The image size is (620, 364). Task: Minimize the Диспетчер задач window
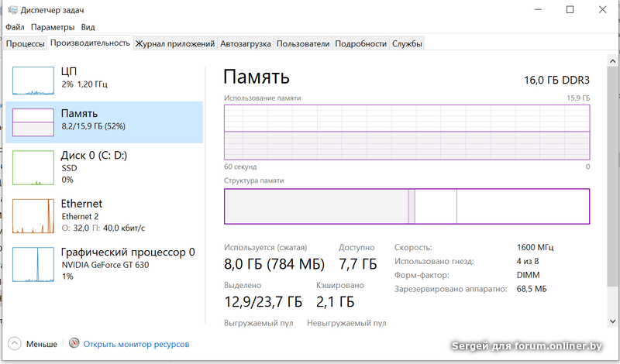[x=539, y=9]
